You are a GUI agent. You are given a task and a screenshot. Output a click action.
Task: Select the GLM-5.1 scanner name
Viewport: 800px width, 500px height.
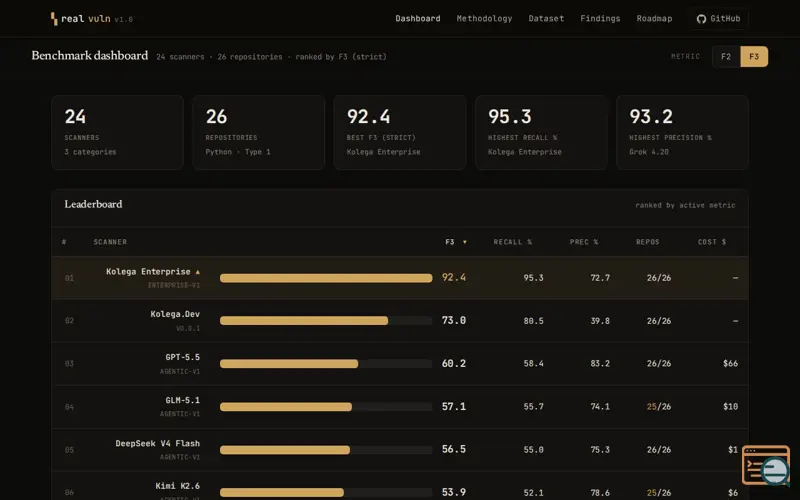(x=183, y=401)
